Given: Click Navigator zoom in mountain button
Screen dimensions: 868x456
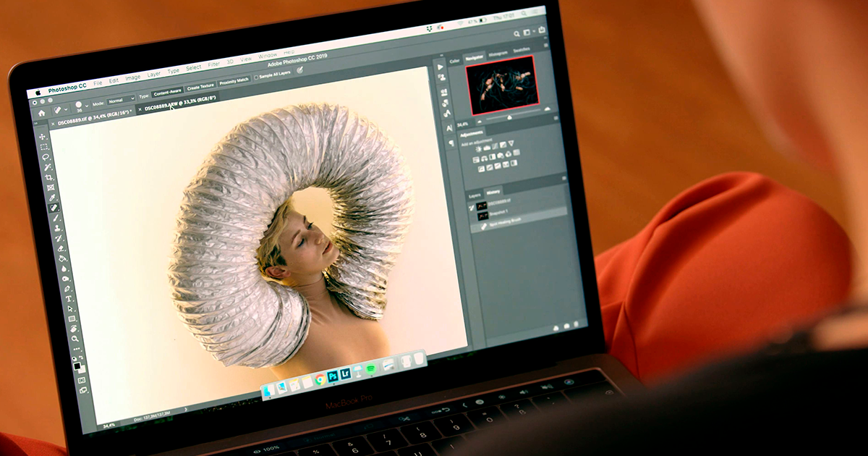Looking at the screenshot, I should (x=547, y=109).
